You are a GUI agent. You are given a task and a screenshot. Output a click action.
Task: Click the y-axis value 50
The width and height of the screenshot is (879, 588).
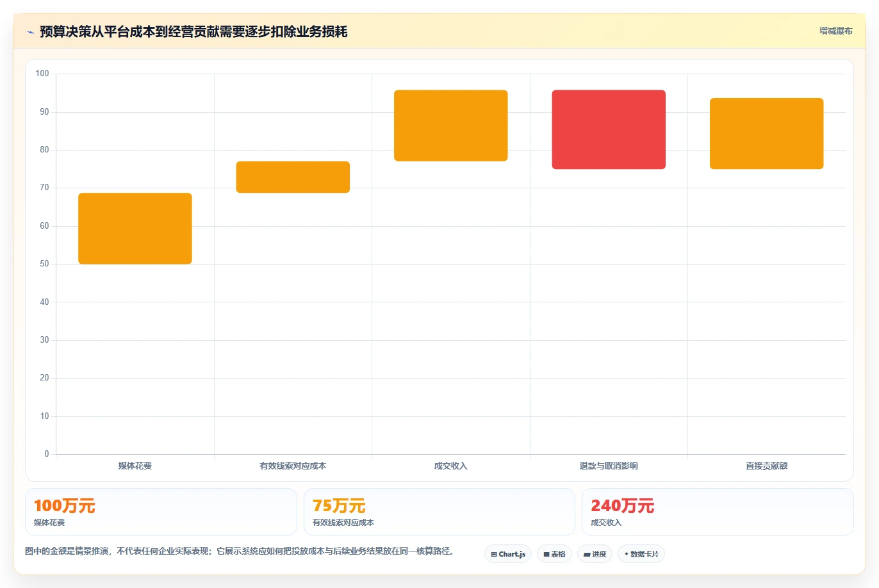44,264
